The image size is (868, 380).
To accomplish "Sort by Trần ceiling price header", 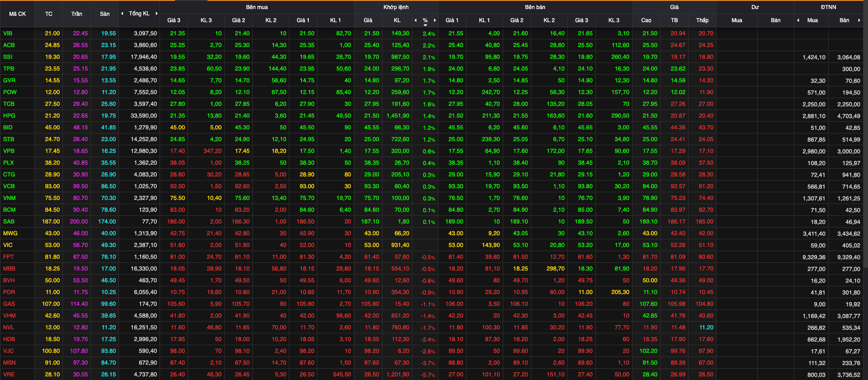I will 76,14.
